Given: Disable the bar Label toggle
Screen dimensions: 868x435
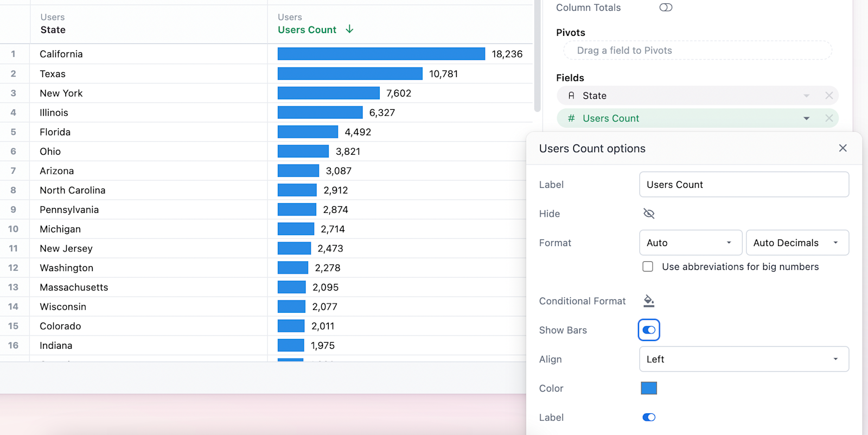Looking at the screenshot, I should tap(649, 417).
